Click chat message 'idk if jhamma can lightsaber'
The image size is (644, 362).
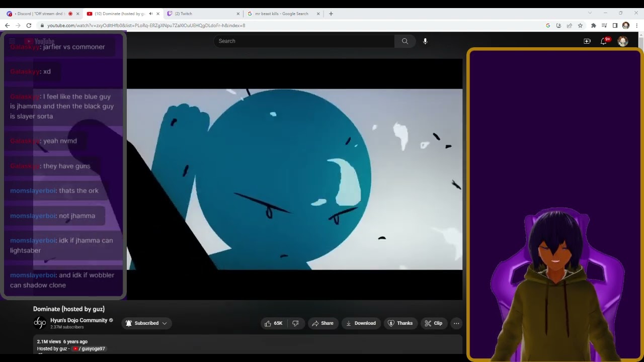pyautogui.click(x=62, y=245)
